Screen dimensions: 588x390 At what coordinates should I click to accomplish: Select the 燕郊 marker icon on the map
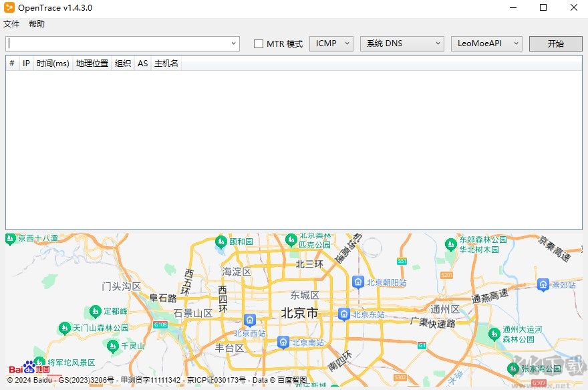coord(543,284)
